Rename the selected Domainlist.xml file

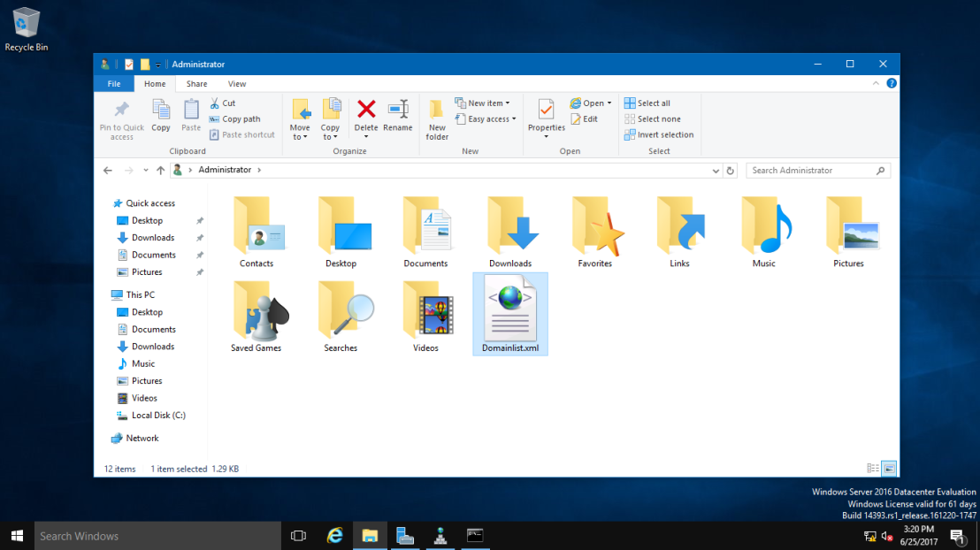pyautogui.click(x=397, y=116)
